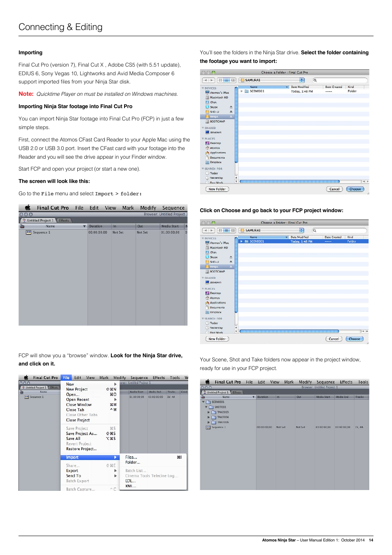The height and width of the screenshot is (555, 392).
Task: Click search field in dialog with highlighted SCENE001
Action: point(340,230)
